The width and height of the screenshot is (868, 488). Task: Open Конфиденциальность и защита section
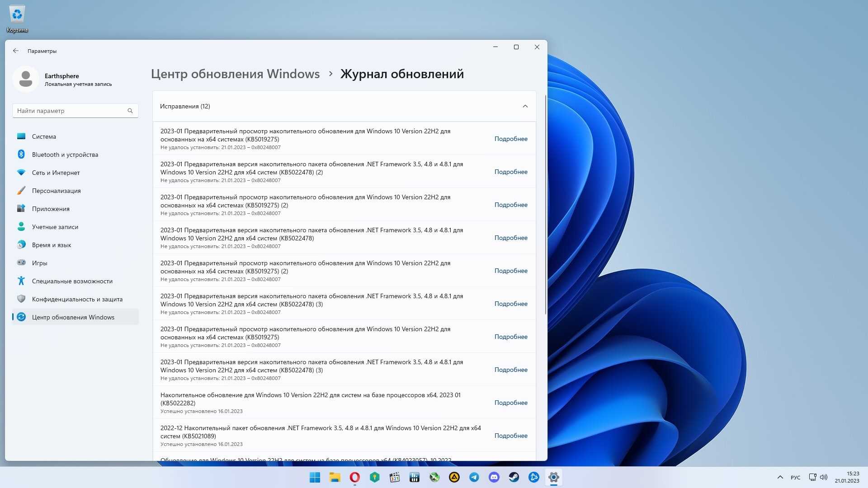[75, 299]
